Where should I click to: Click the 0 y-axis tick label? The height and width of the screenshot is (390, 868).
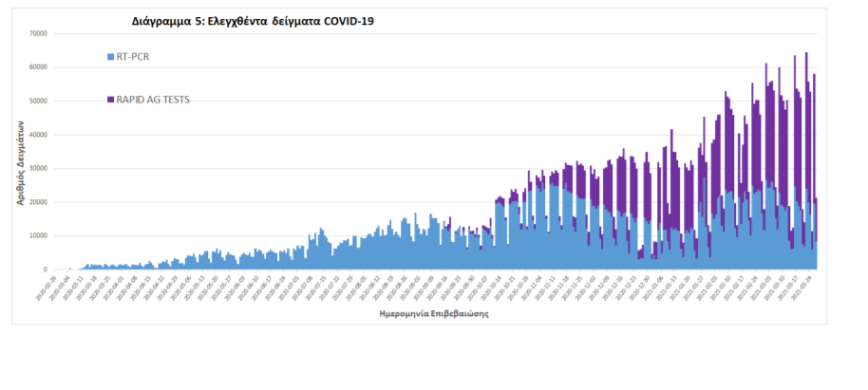pos(45,270)
